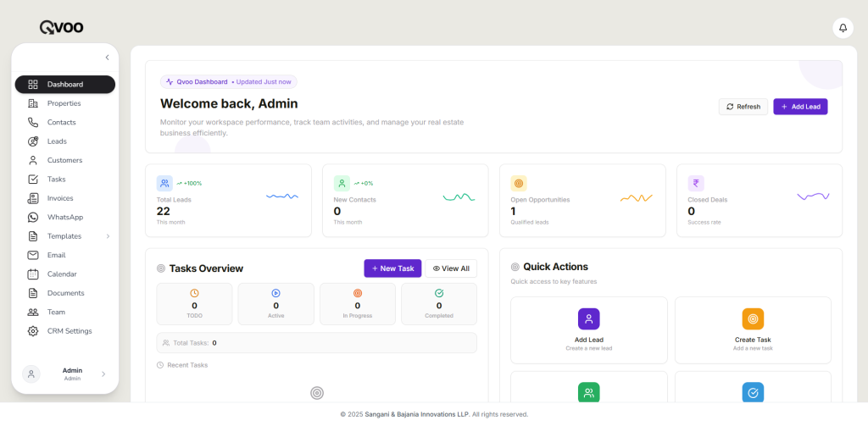Click the Contacts phone icon
Image resolution: width=868 pixels, height=426 pixels.
[x=33, y=122]
